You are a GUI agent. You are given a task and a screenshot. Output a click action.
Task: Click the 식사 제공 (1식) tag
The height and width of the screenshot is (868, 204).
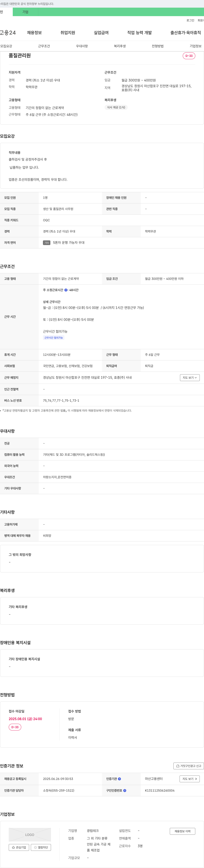point(116,108)
